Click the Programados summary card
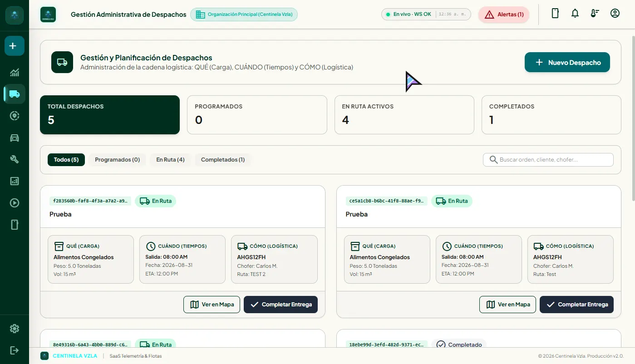 257,115
